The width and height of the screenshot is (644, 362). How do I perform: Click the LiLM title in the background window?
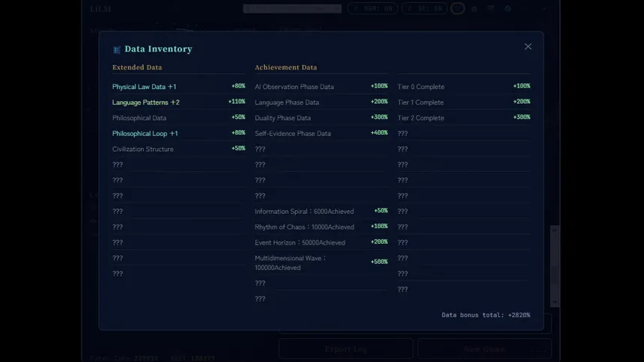point(100,9)
